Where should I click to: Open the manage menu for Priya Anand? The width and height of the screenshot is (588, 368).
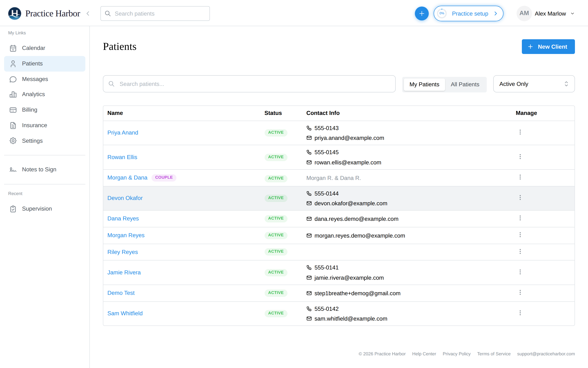click(520, 132)
